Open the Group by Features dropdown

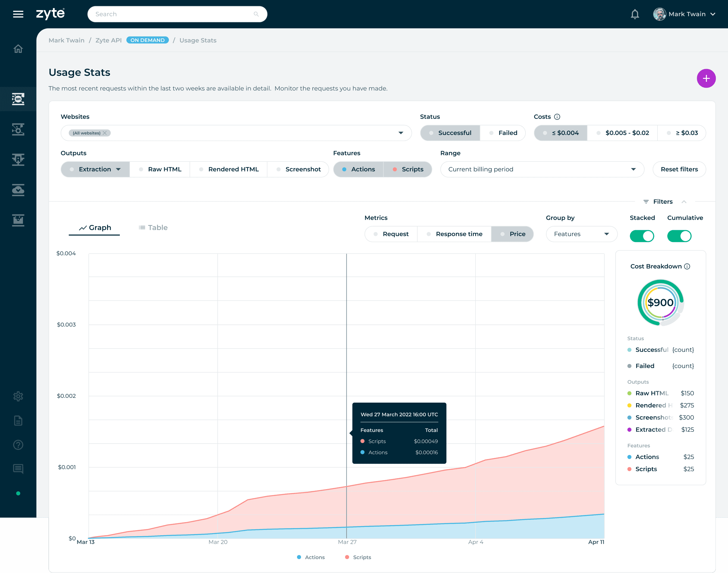tap(581, 234)
